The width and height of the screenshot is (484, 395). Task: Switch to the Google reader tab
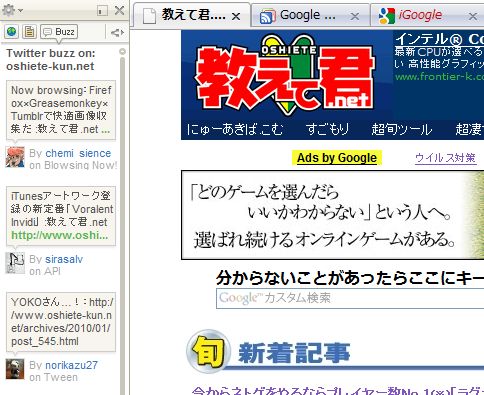[298, 15]
